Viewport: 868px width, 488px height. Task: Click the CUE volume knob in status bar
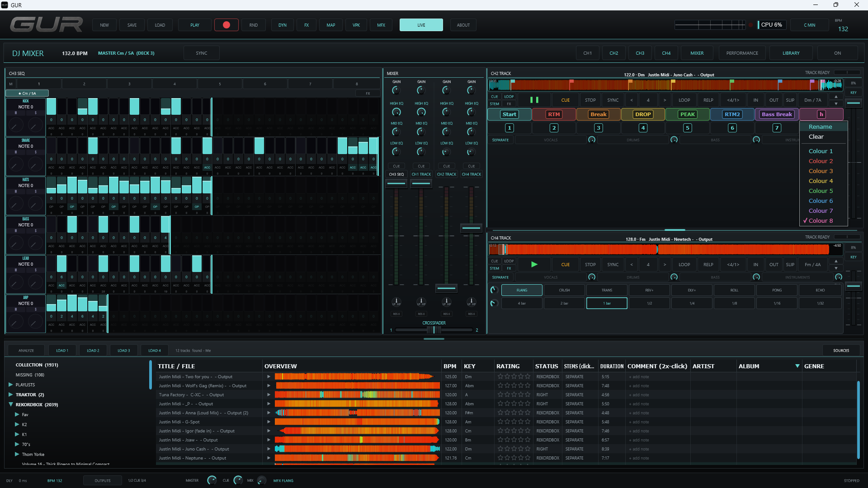(x=238, y=480)
